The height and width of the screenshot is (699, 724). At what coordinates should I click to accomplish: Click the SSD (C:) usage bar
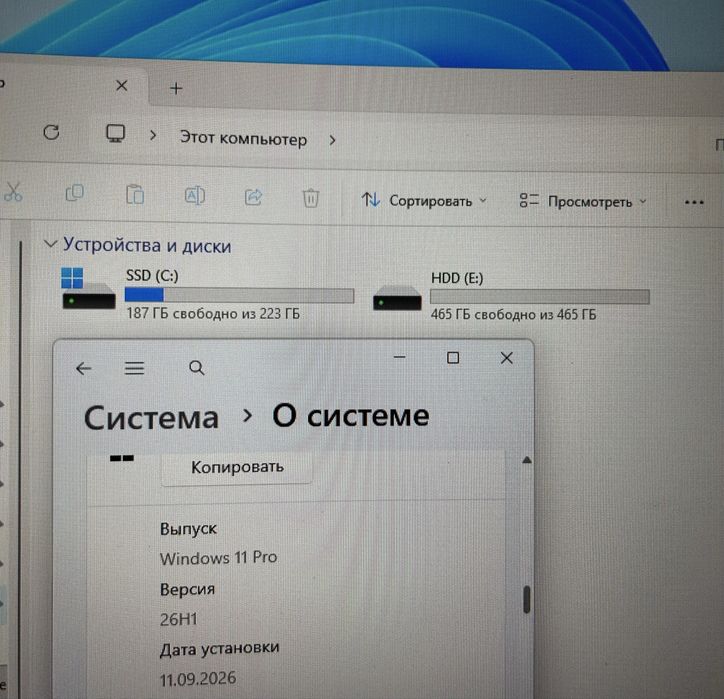pyautogui.click(x=239, y=295)
